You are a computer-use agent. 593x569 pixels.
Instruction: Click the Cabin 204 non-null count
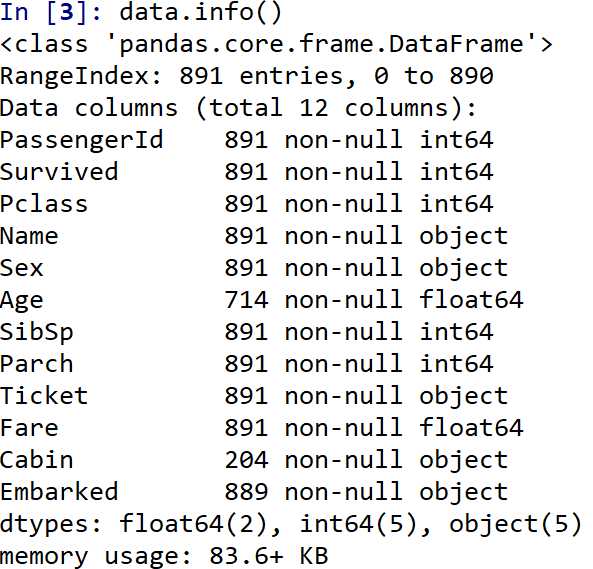click(x=314, y=460)
